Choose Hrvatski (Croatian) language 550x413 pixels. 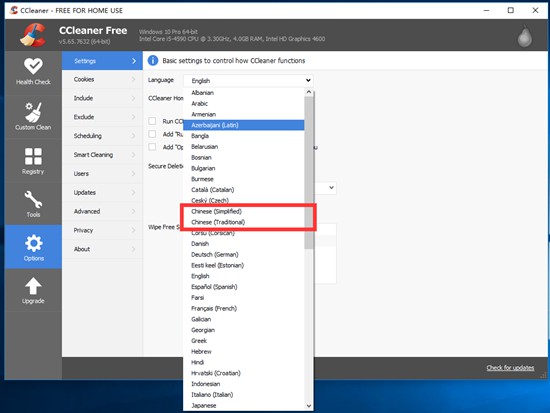(243, 373)
